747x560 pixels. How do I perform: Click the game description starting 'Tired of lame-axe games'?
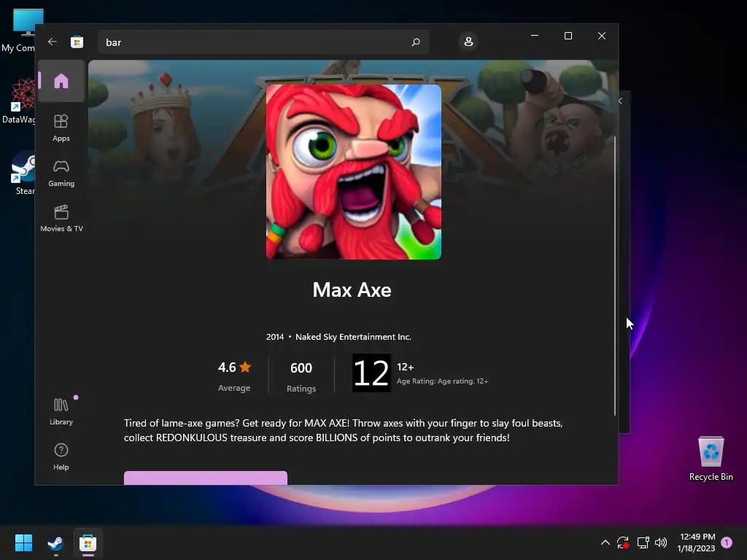(x=343, y=430)
